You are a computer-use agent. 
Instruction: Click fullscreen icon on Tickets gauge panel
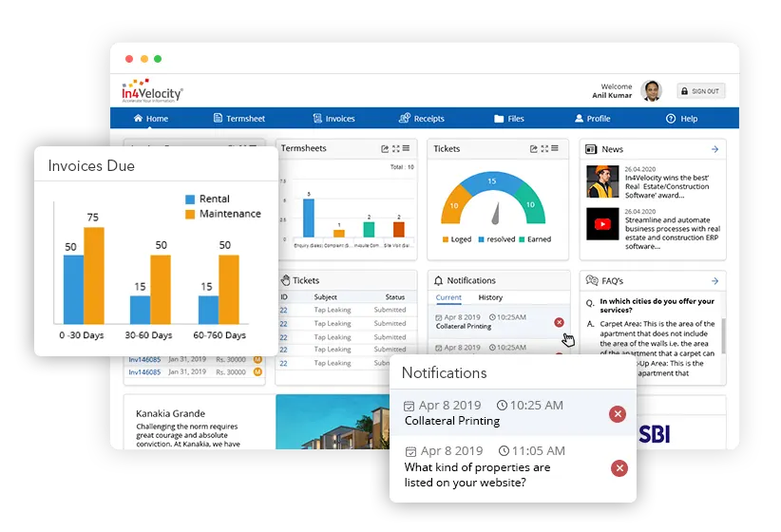pos(545,149)
